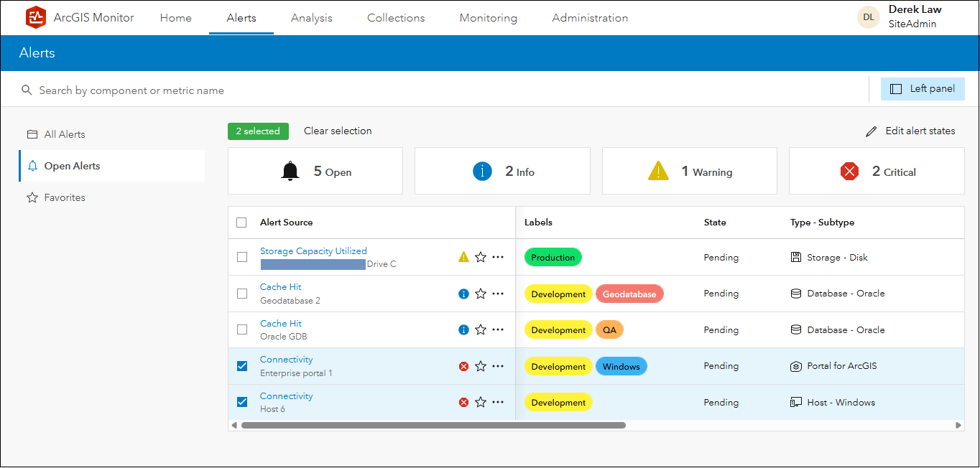Click the Alert Source column header
The width and height of the screenshot is (980, 468).
[286, 223]
